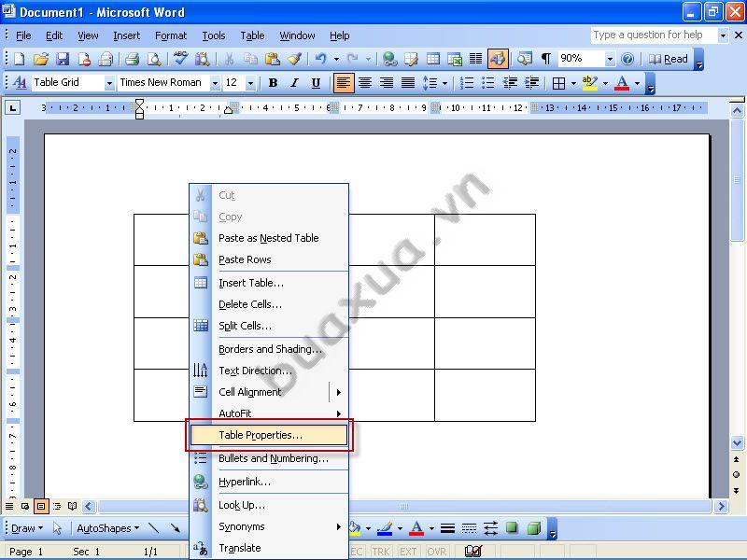
Task: Open the Draw menu on Drawing toolbar
Action: (27, 528)
